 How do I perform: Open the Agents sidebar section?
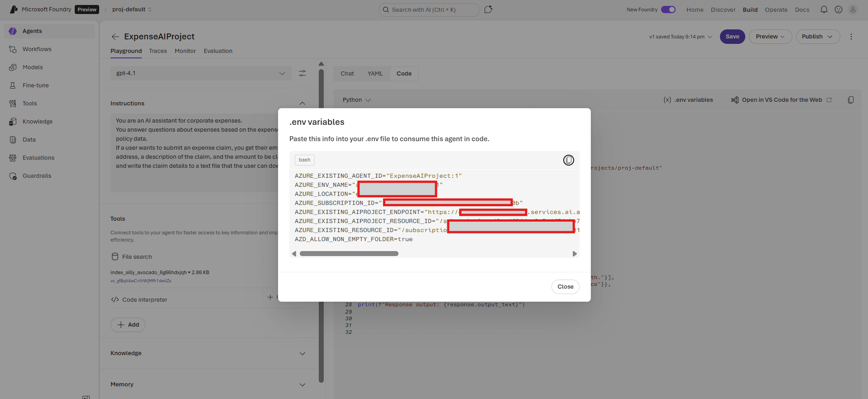[x=49, y=31]
